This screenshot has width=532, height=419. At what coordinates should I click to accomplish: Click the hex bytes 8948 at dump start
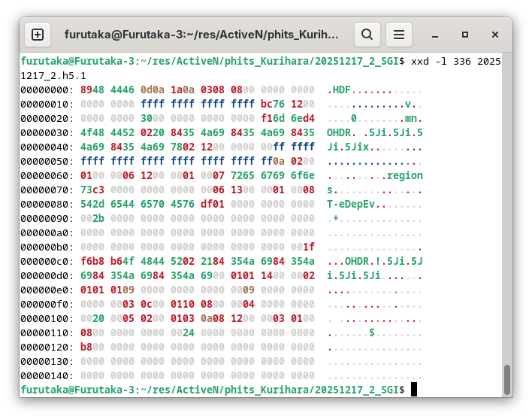92,90
